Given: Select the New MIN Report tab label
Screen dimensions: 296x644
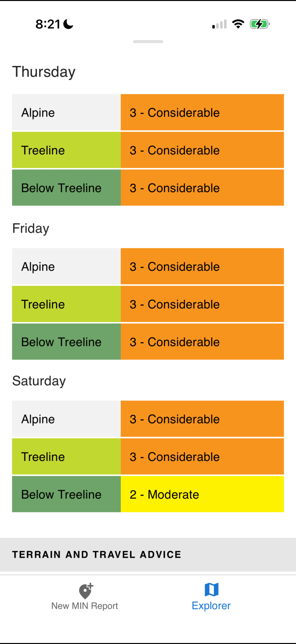Looking at the screenshot, I should 84,606.
